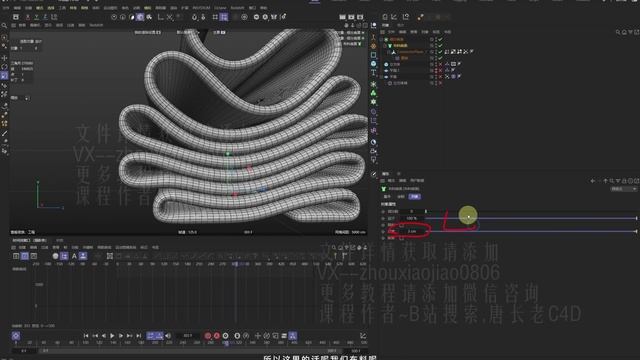
Task: Click the up arrow in Attribute Manager
Action: [606, 180]
